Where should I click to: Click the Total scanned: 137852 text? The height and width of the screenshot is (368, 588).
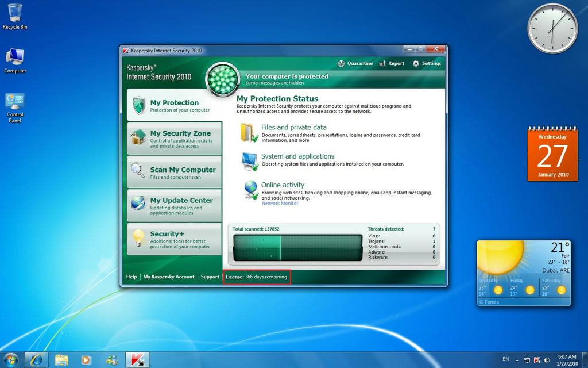point(256,229)
